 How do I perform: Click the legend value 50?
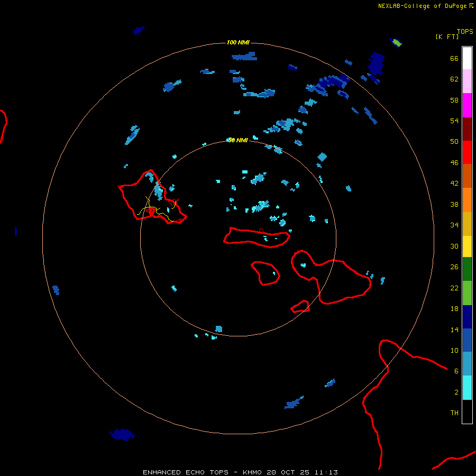[x=454, y=142]
